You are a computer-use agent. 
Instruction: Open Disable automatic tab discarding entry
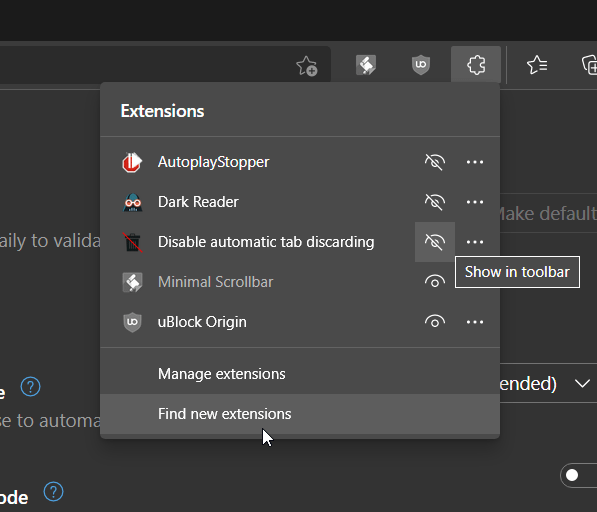click(266, 242)
